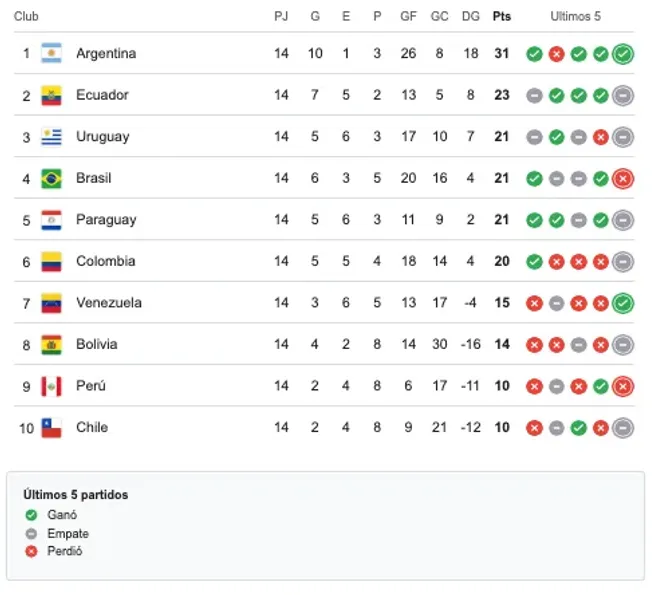Click the Brasil flag icon
The height and width of the screenshot is (595, 654).
pos(51,179)
